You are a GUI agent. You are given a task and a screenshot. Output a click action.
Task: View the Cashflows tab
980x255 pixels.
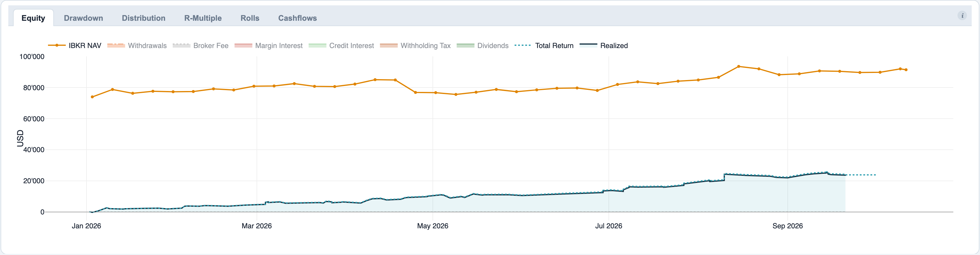pos(297,18)
